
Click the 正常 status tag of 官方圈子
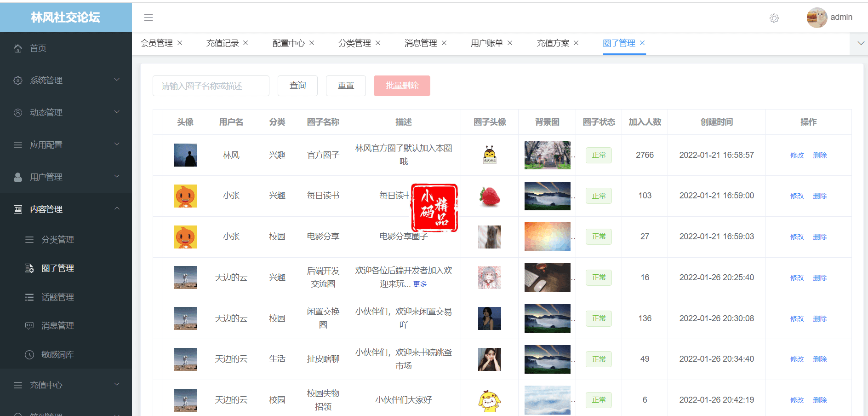click(599, 155)
